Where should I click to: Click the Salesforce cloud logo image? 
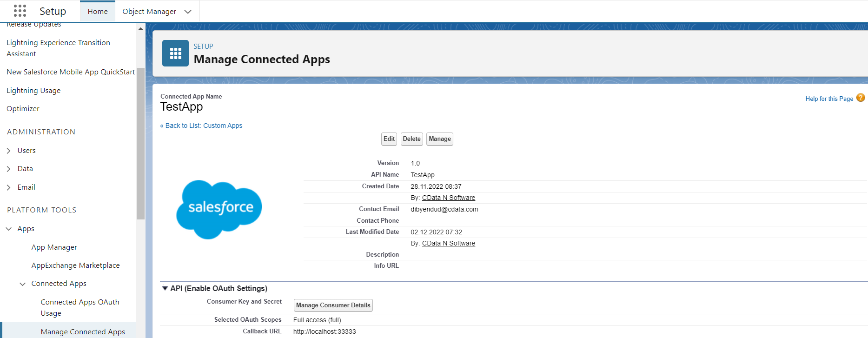(219, 209)
